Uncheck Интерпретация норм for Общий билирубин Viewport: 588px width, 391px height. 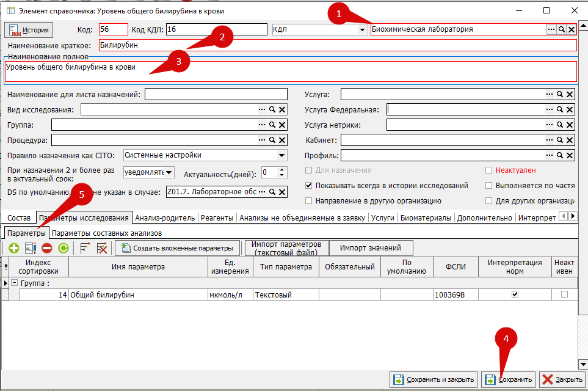tap(515, 294)
